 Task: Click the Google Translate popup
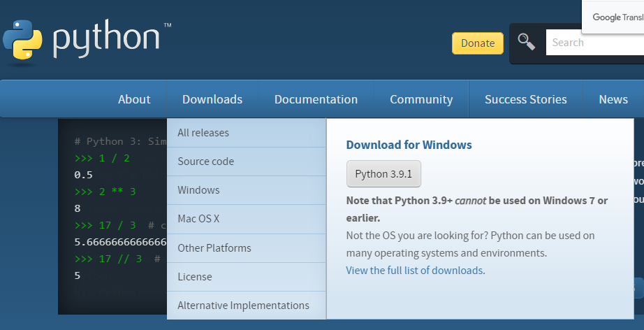(613, 17)
